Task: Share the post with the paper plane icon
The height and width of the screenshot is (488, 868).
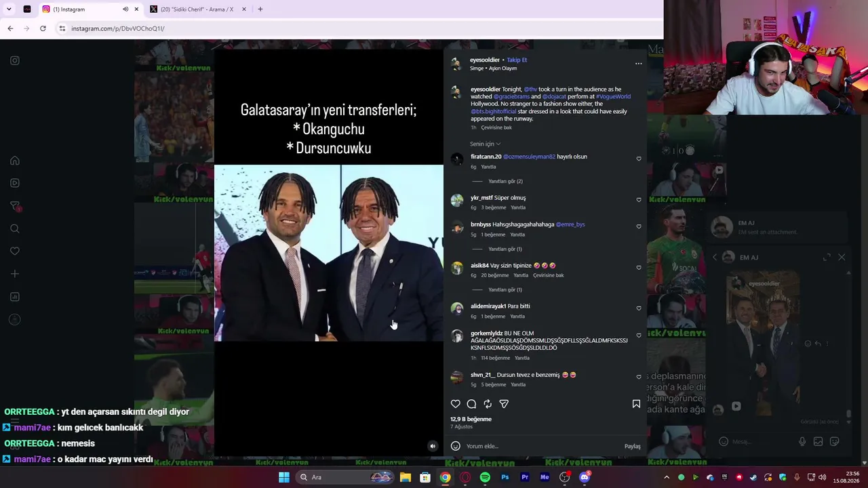Action: point(504,404)
